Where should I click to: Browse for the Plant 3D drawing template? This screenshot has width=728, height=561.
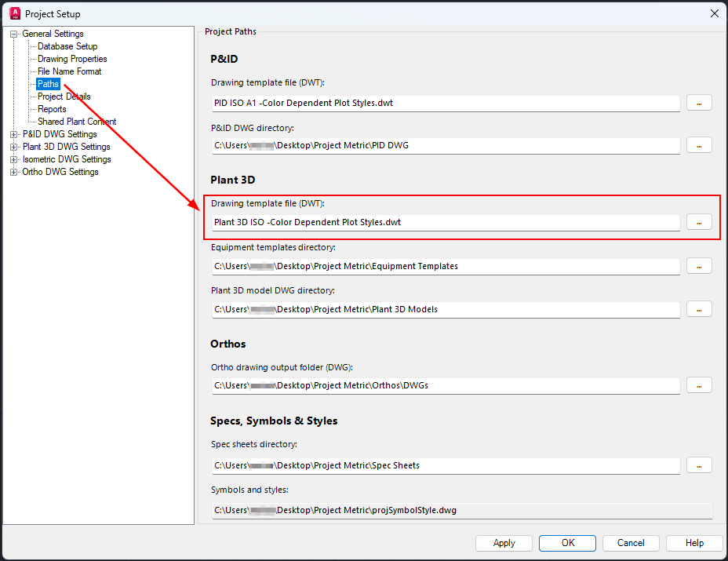pos(699,223)
